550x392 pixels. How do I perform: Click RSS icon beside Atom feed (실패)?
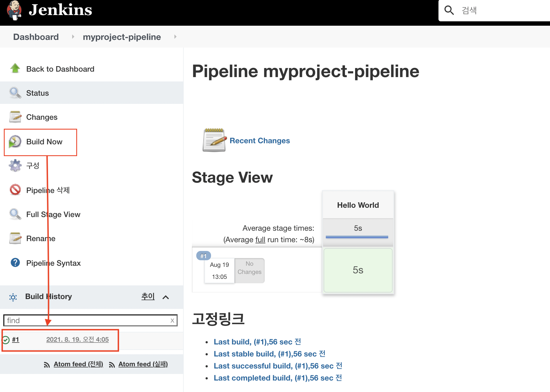click(x=112, y=365)
